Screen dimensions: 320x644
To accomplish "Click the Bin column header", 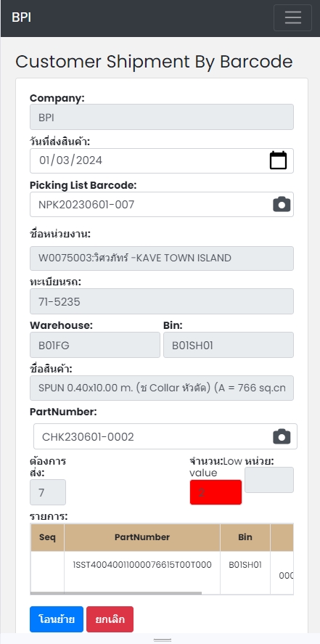I will pyautogui.click(x=245, y=537).
